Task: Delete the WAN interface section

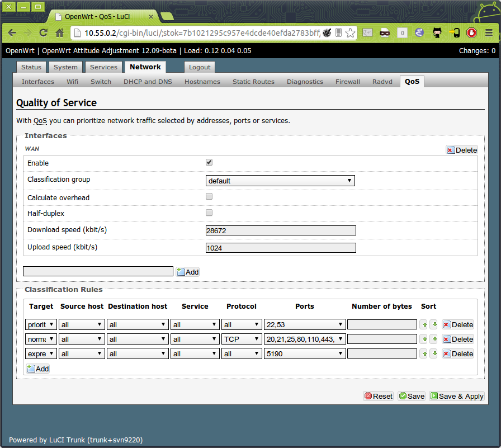Action: [462, 150]
